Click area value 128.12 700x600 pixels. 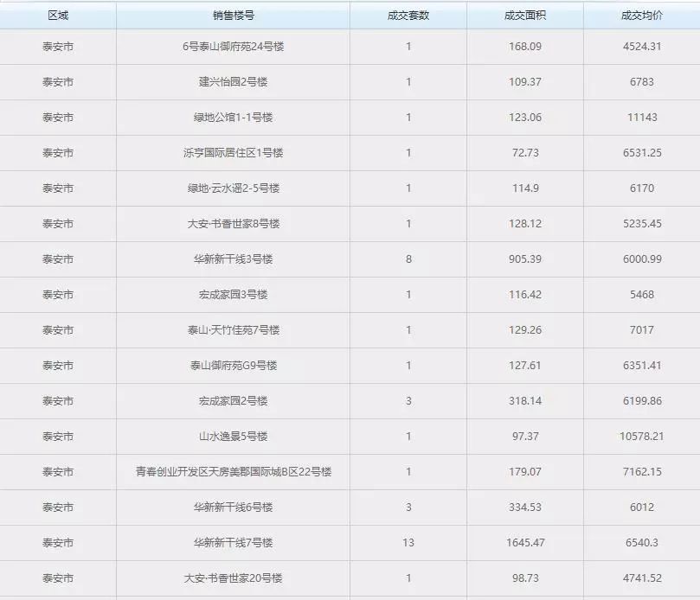[x=525, y=224]
